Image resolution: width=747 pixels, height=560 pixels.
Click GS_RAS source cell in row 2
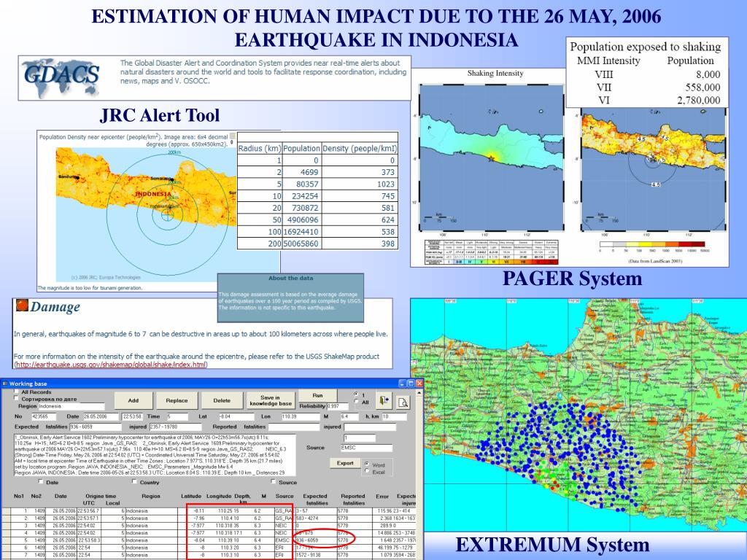click(284, 518)
